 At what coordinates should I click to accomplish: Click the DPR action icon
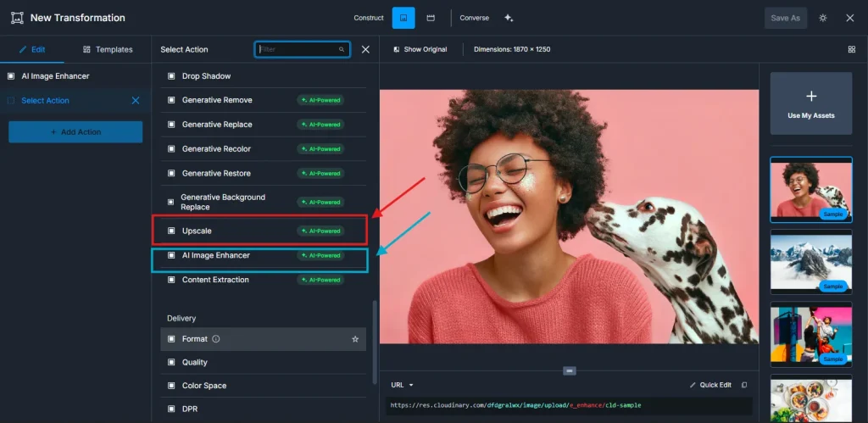(171, 409)
